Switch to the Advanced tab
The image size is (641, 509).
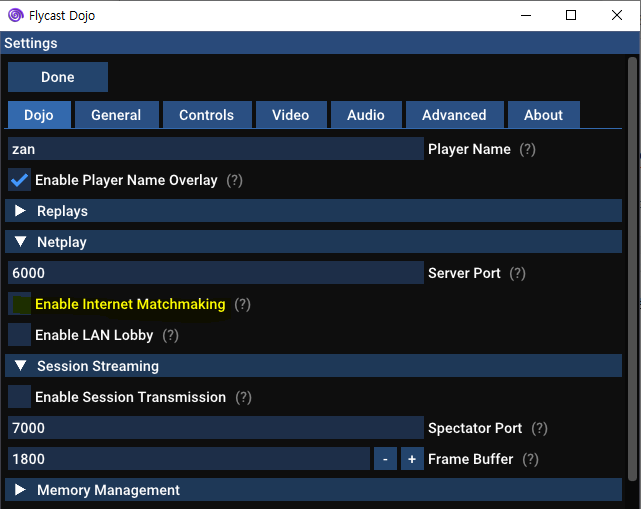(455, 115)
